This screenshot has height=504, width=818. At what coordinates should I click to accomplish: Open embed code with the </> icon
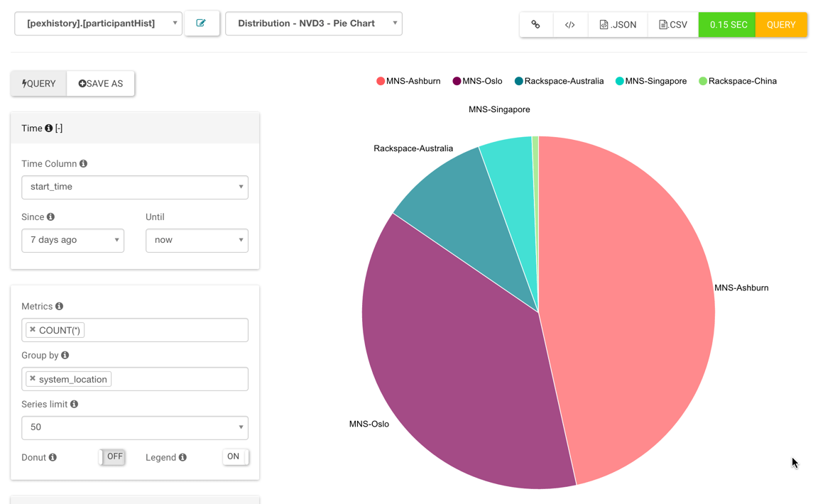(x=569, y=25)
